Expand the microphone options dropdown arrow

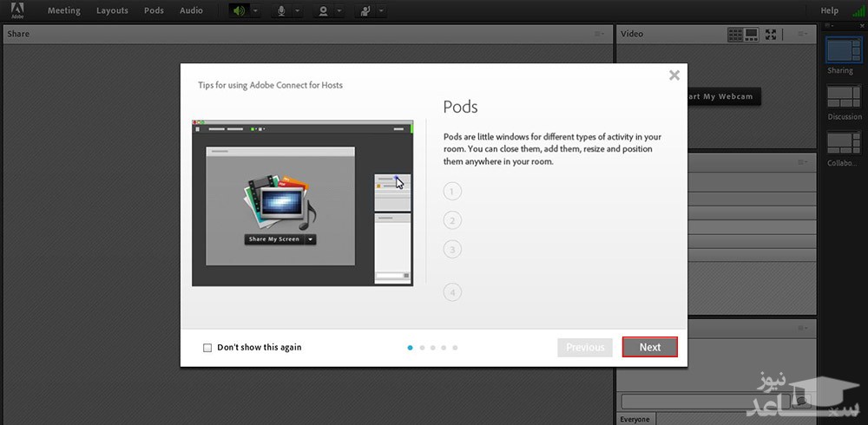[x=298, y=11]
